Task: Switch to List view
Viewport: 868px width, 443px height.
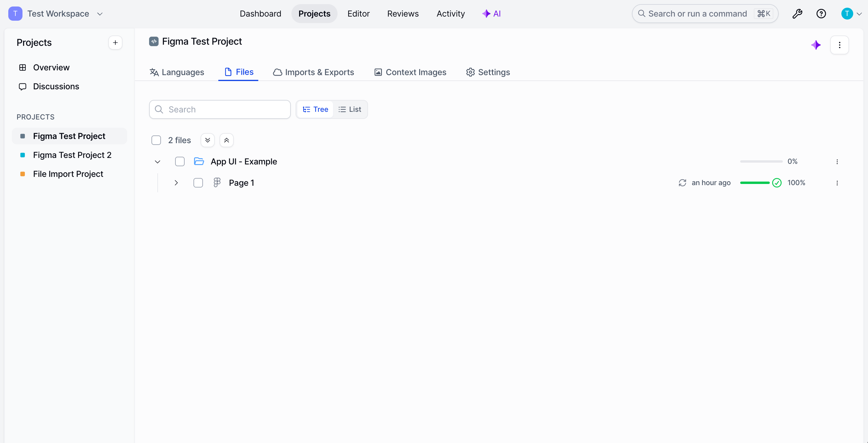Action: (x=350, y=109)
